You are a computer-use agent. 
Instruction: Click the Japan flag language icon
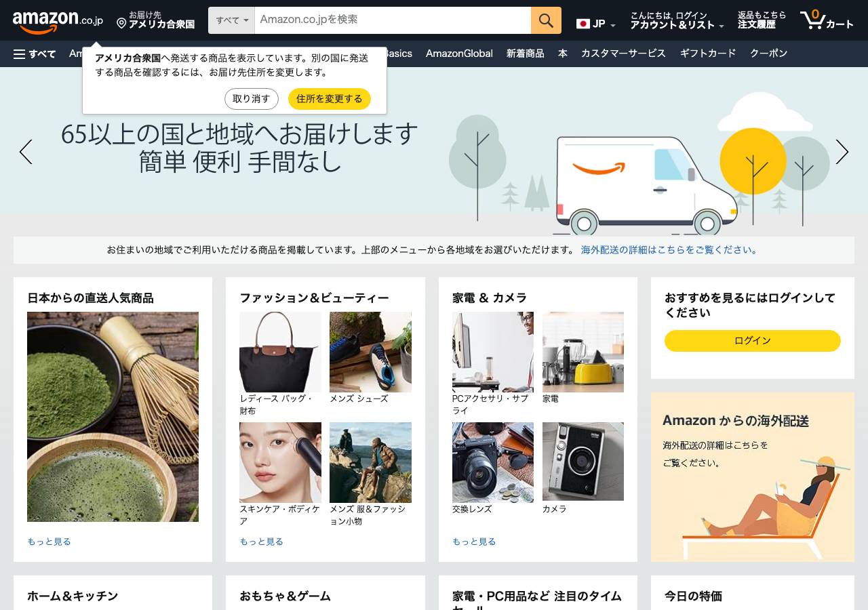[583, 24]
